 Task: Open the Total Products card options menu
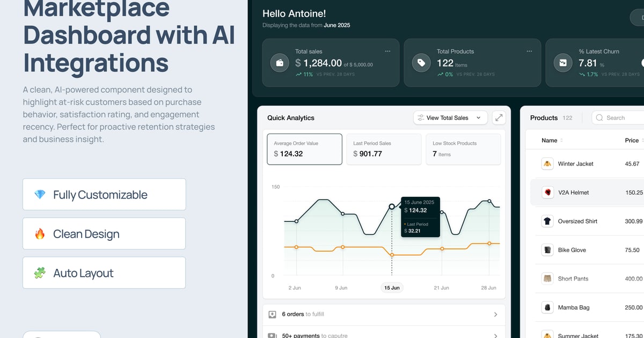(x=529, y=52)
